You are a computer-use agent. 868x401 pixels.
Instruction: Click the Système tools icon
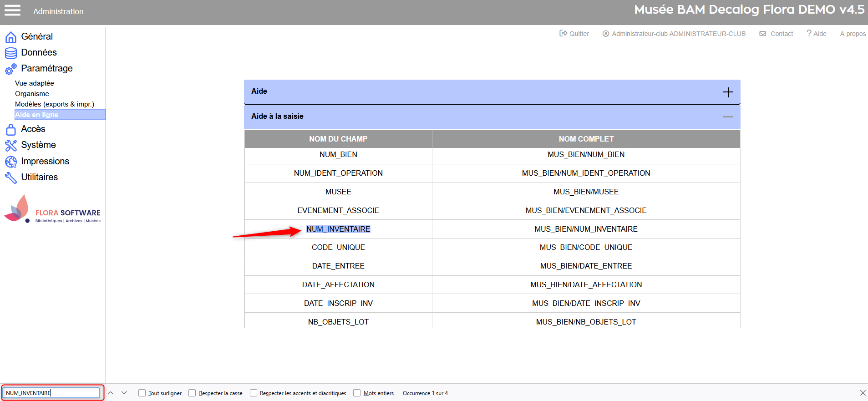point(11,145)
